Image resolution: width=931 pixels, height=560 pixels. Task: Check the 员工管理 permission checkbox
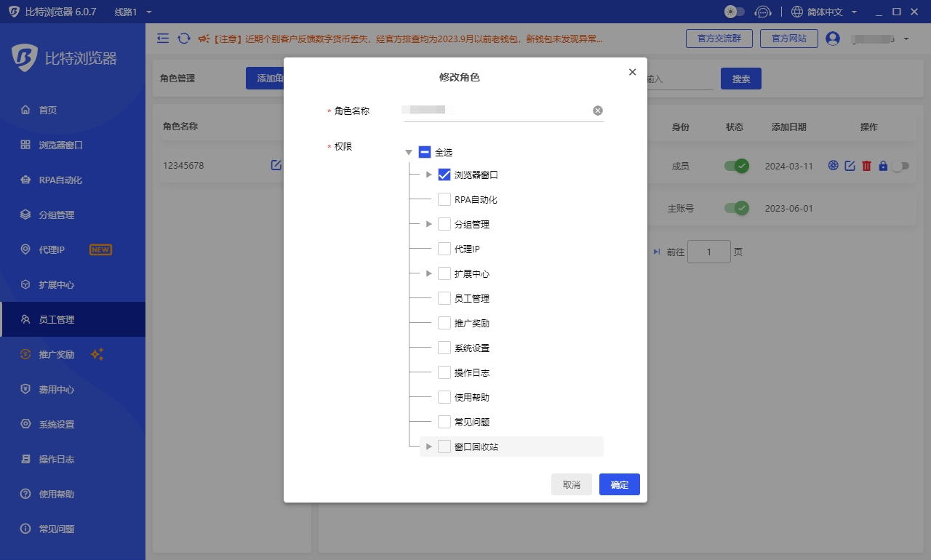[x=444, y=298]
